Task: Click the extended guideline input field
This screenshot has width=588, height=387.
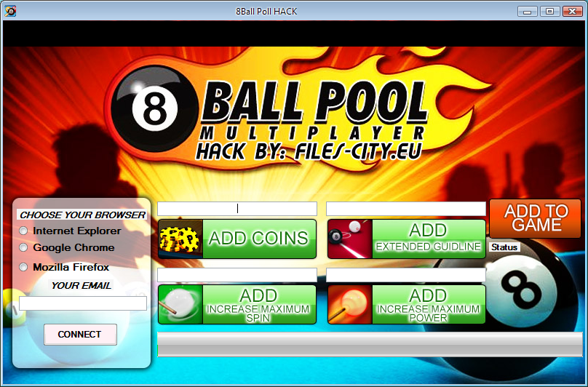Action: (406, 209)
